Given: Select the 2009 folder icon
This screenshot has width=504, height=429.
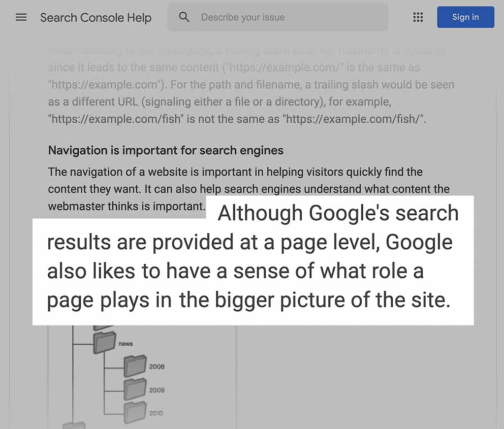Looking at the screenshot, I should coord(135,389).
